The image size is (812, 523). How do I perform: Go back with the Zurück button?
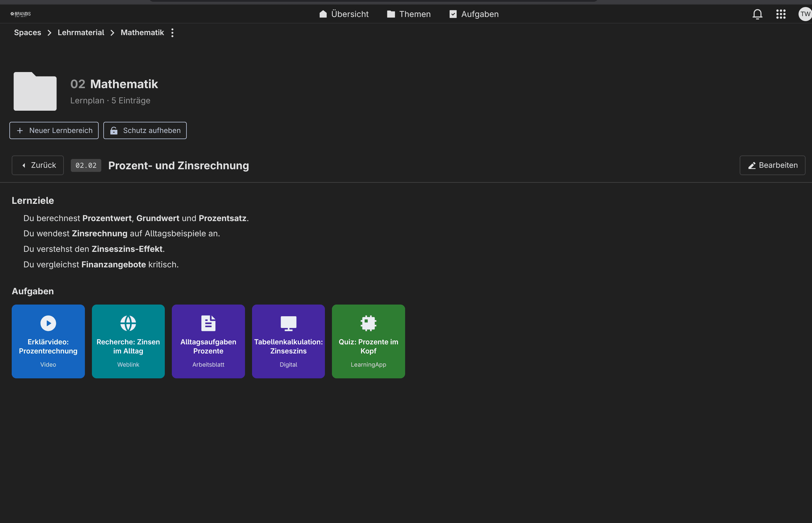pos(38,165)
